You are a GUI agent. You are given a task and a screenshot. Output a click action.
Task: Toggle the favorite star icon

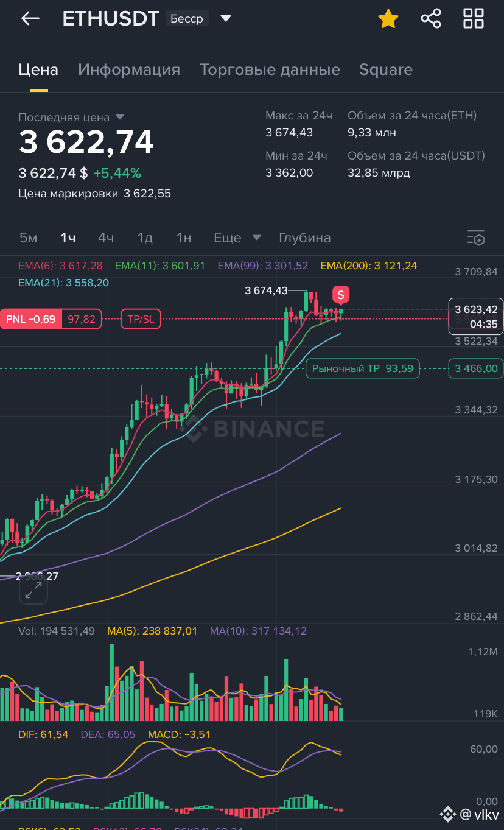(x=388, y=19)
